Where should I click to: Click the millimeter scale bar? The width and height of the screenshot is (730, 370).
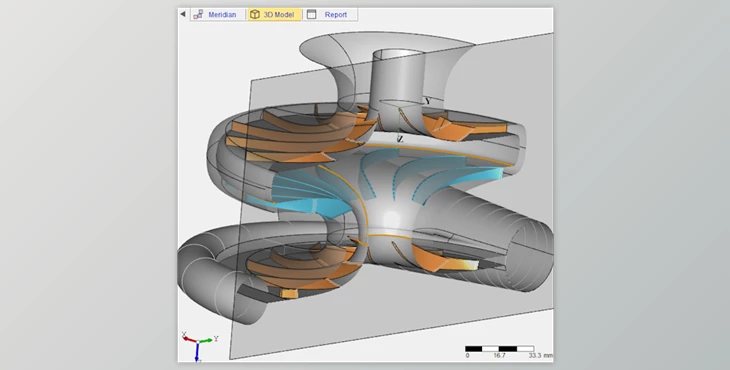[500, 349]
